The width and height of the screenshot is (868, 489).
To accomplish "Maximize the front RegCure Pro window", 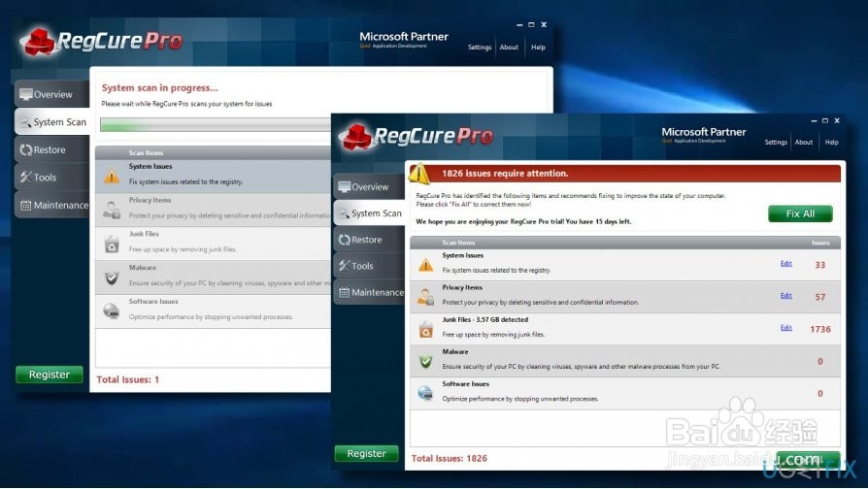I will pyautogui.click(x=825, y=120).
